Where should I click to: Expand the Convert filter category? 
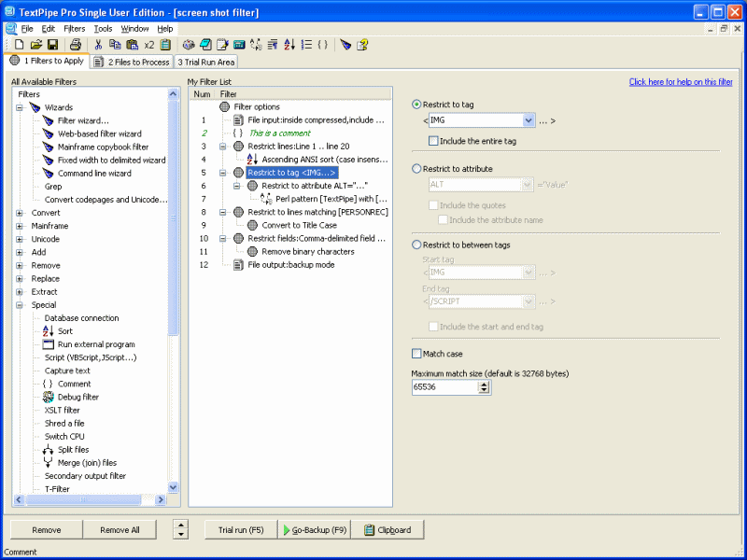click(x=20, y=213)
